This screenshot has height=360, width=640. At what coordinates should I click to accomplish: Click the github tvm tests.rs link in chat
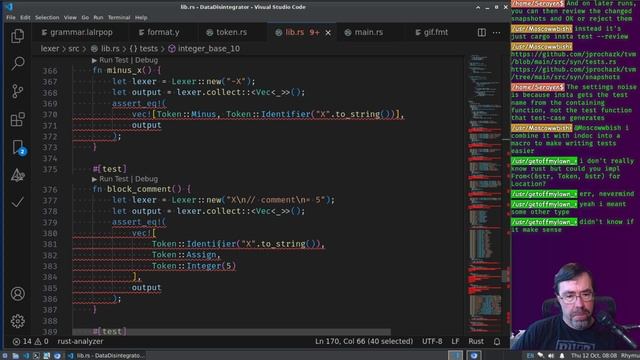coord(573,58)
